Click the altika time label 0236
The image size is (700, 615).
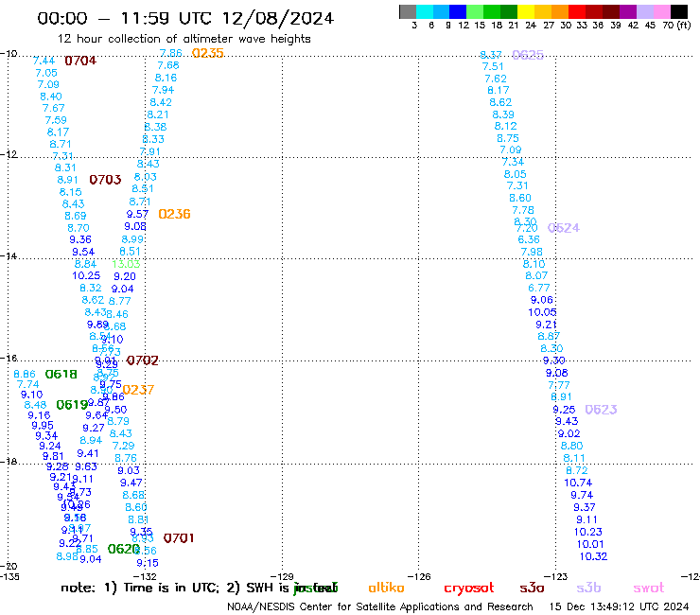pyautogui.click(x=174, y=214)
